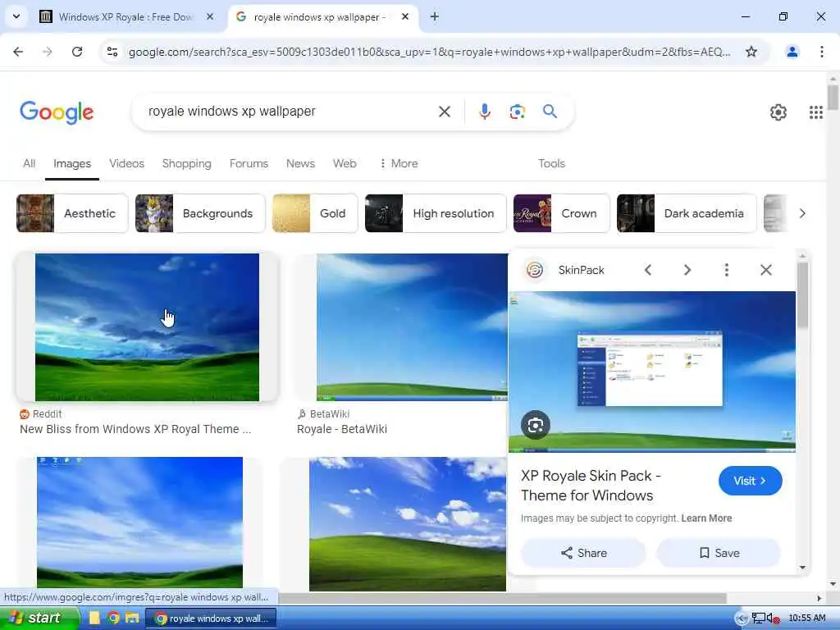Filter images by Backgrounds chip
The height and width of the screenshot is (630, 840).
200,213
